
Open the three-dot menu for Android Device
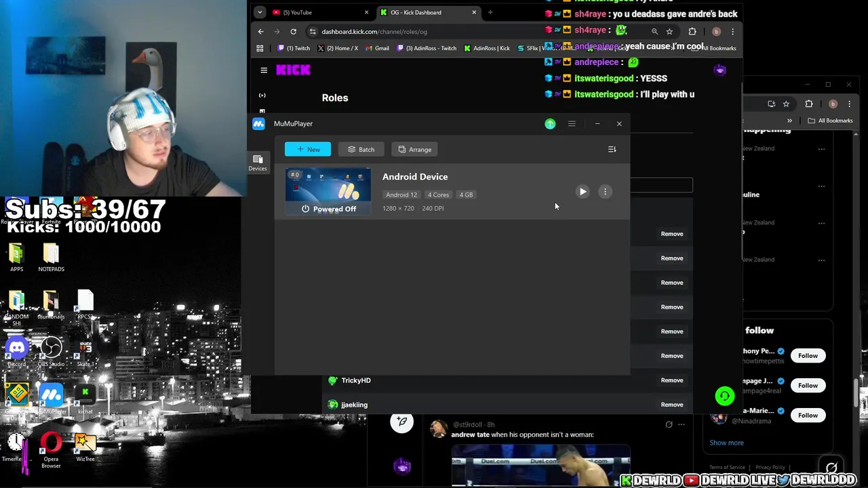pyautogui.click(x=605, y=192)
